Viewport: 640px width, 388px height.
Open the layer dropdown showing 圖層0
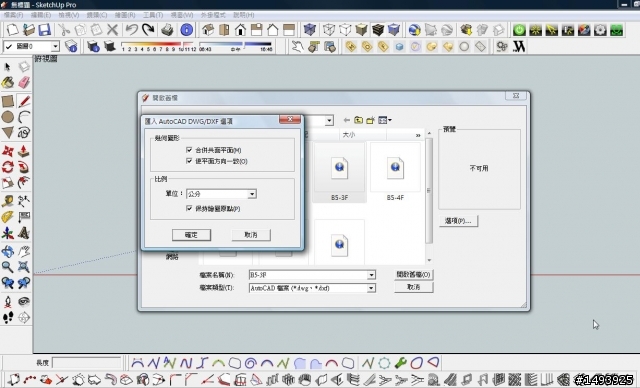tap(31, 47)
